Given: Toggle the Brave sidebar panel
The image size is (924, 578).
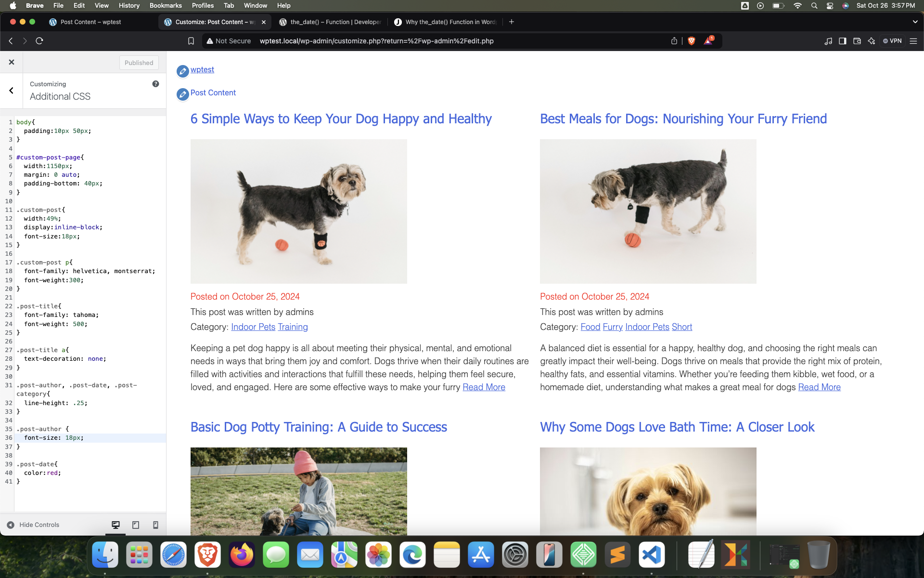Looking at the screenshot, I should (x=843, y=41).
